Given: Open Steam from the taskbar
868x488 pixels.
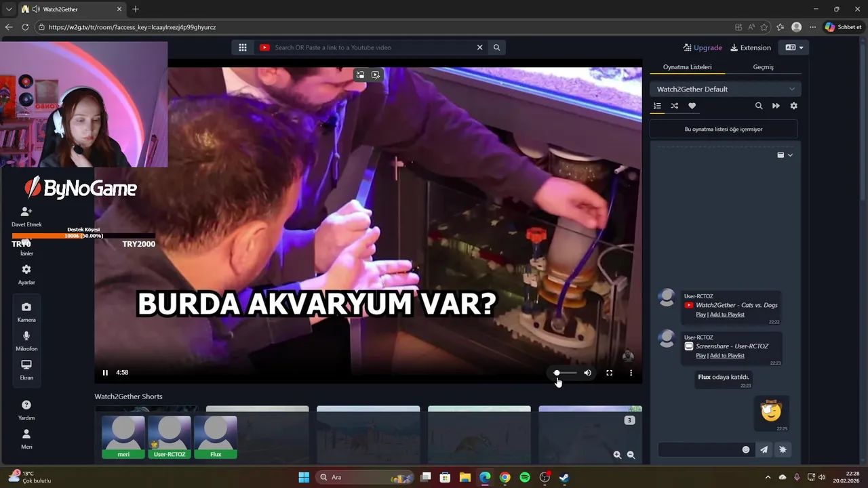Looking at the screenshot, I should pyautogui.click(x=564, y=477).
